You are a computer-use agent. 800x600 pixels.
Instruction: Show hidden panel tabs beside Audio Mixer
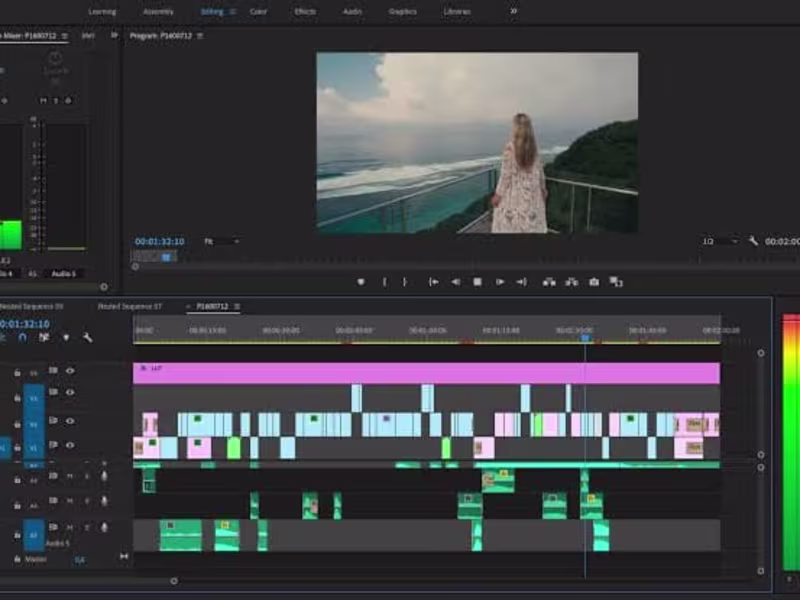[x=114, y=35]
